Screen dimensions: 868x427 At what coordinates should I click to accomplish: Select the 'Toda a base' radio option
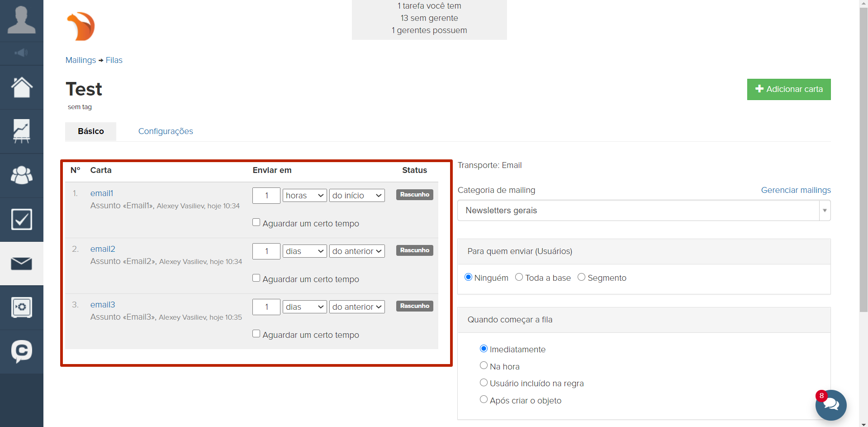pyautogui.click(x=519, y=277)
